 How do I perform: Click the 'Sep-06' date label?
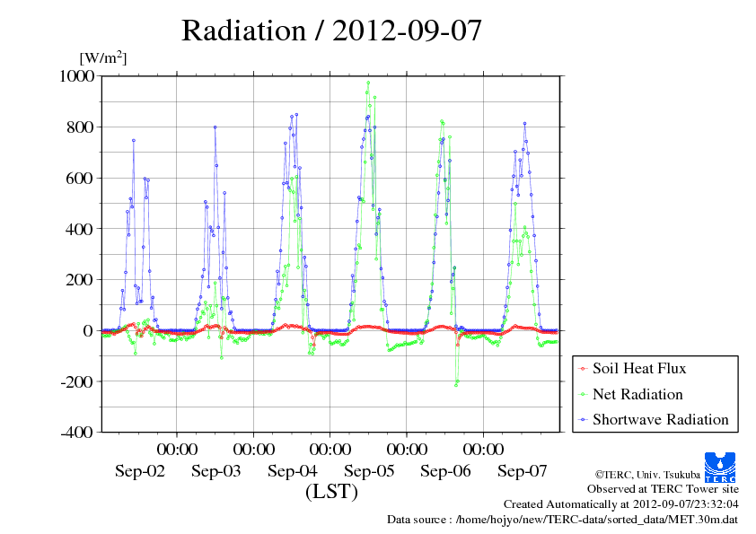click(445, 471)
